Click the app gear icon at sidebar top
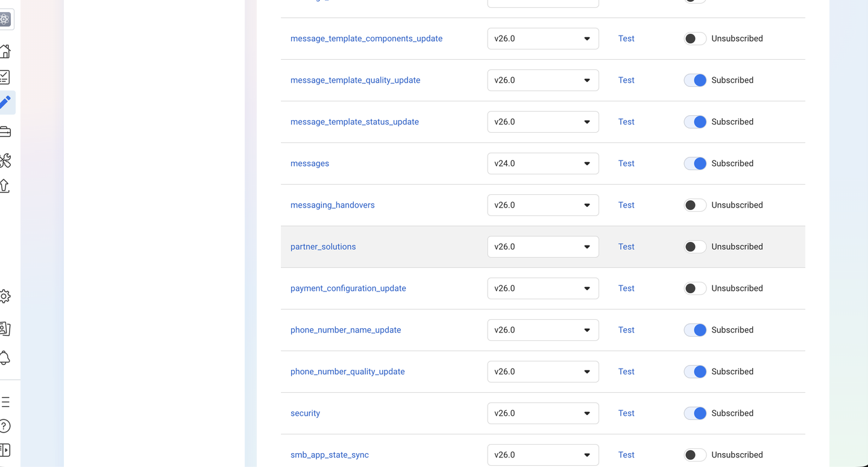 [5, 19]
